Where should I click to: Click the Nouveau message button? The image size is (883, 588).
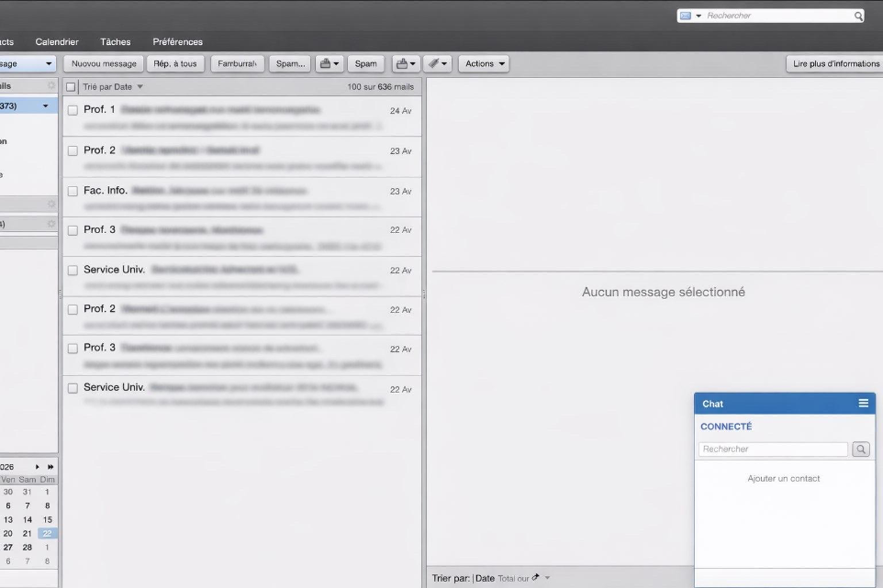(104, 64)
